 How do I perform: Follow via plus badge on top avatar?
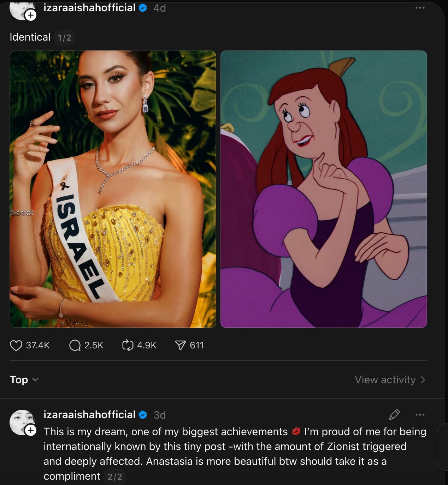click(31, 15)
